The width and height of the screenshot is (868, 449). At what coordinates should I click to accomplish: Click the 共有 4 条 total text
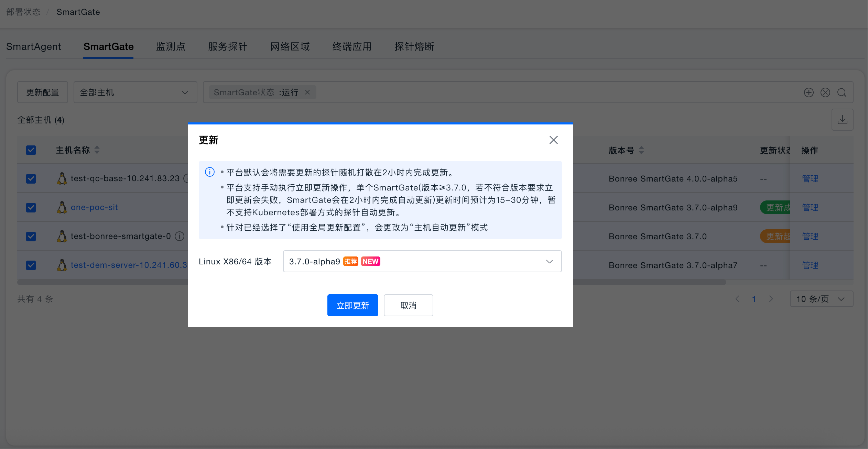coord(35,299)
